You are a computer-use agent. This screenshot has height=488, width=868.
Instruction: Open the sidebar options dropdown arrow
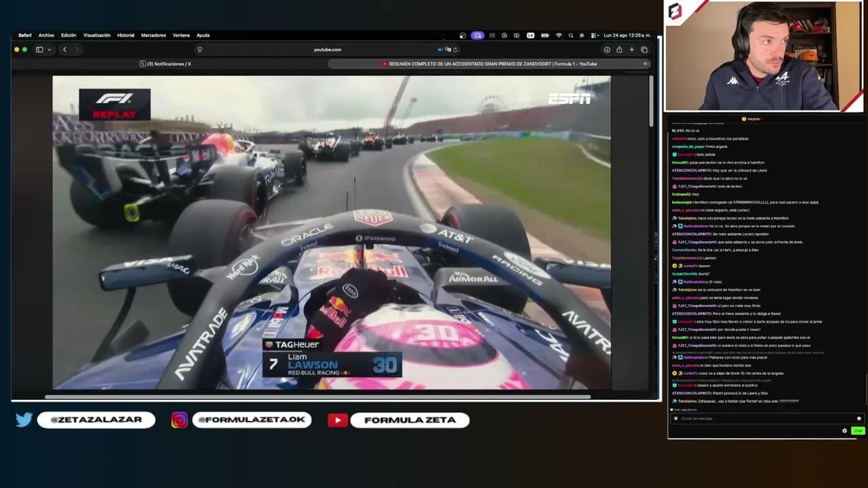tap(49, 49)
